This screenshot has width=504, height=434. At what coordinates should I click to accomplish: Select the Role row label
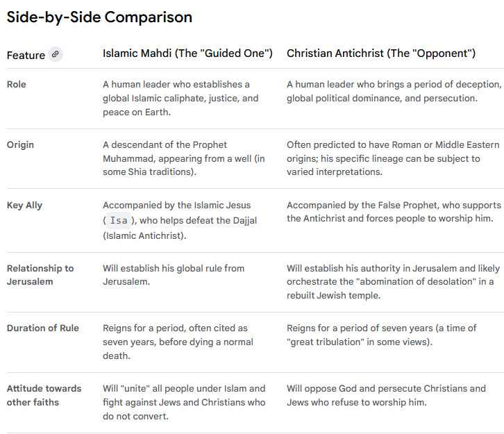pos(17,84)
